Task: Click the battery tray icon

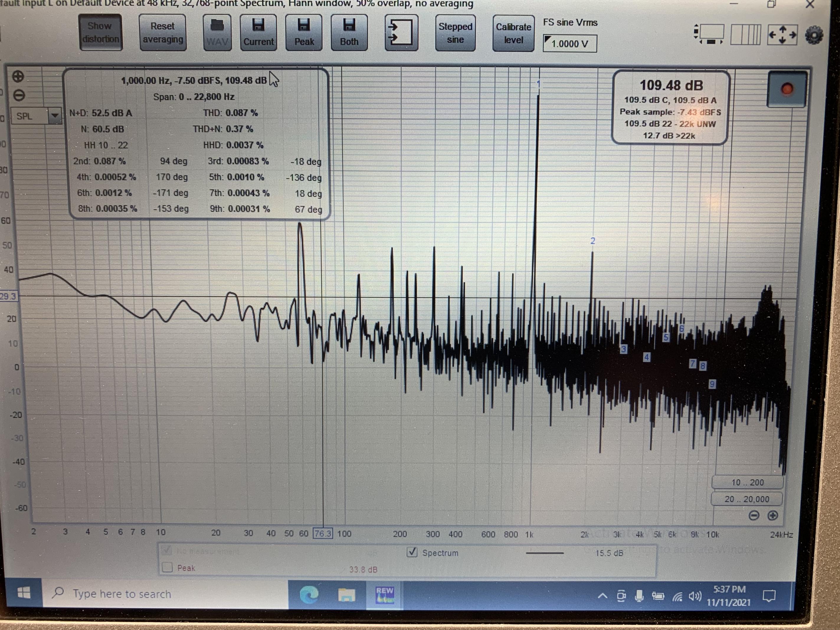Action: tap(658, 597)
